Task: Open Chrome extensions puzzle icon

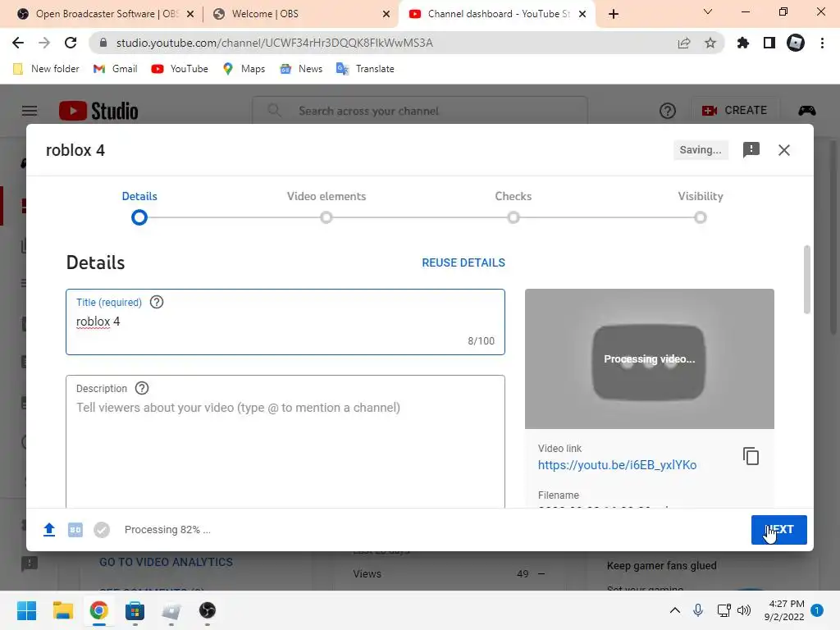Action: tap(743, 43)
